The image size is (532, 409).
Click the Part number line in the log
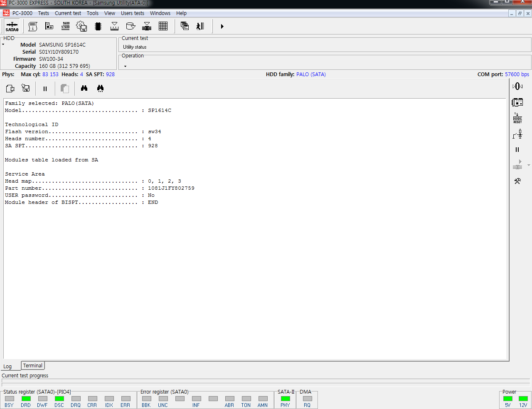click(x=100, y=188)
